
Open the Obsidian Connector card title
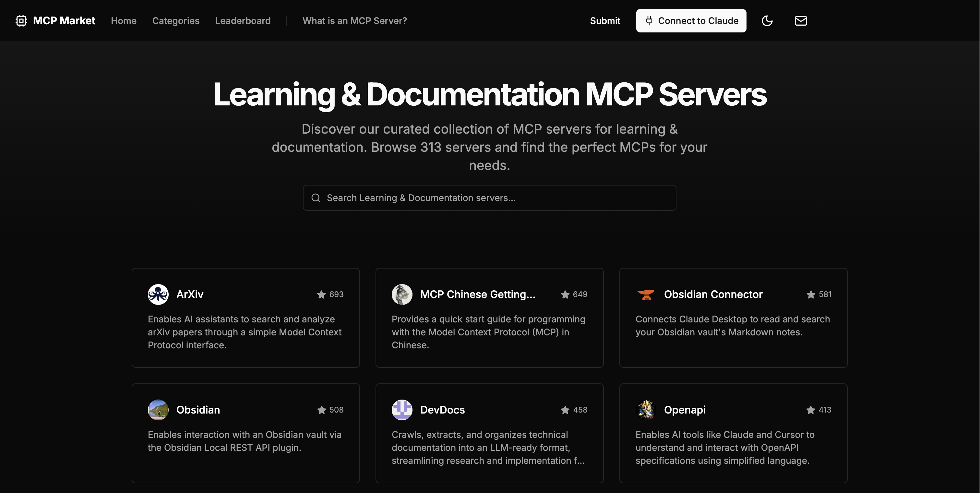713,294
